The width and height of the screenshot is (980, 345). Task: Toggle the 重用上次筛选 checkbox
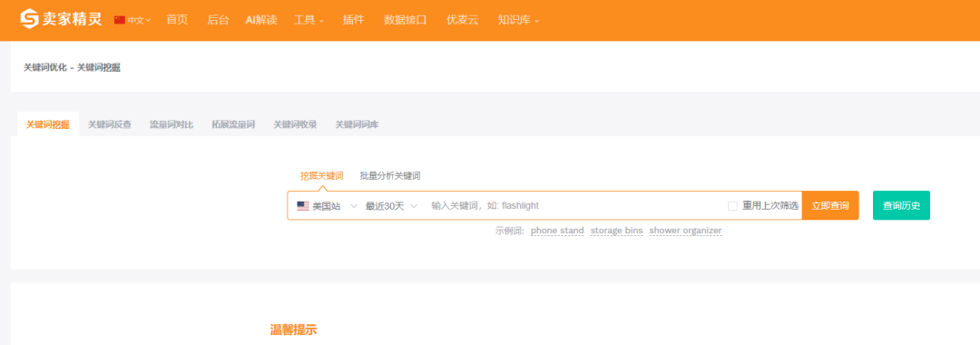(732, 205)
